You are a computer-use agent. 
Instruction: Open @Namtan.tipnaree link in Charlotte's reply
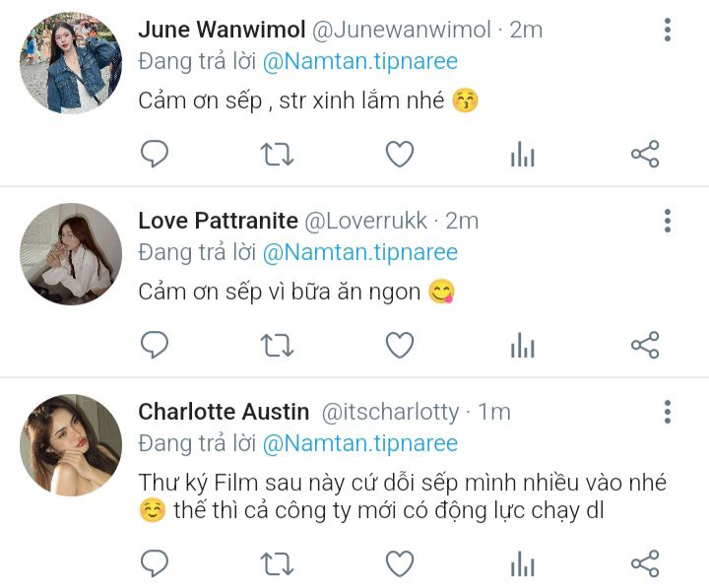(360, 443)
